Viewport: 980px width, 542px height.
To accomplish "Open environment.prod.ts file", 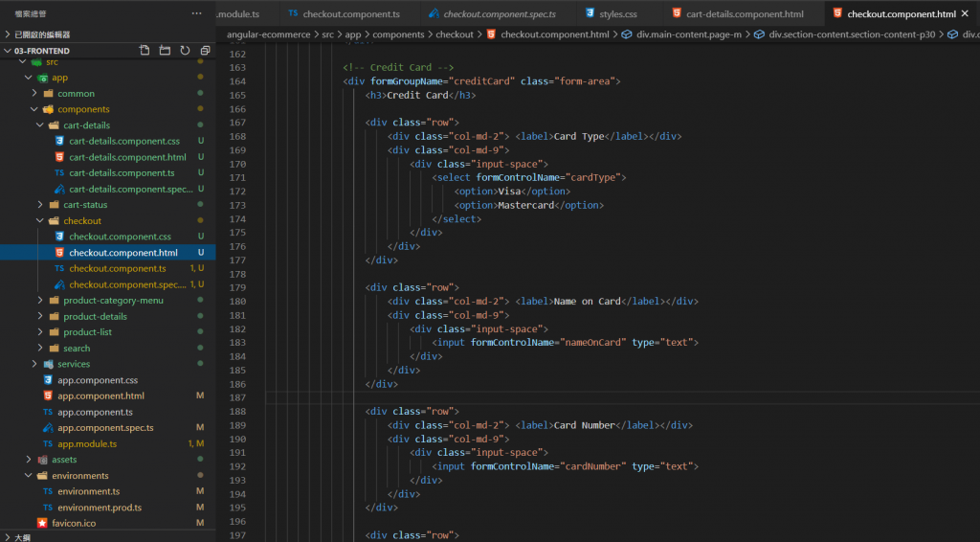I will point(100,508).
